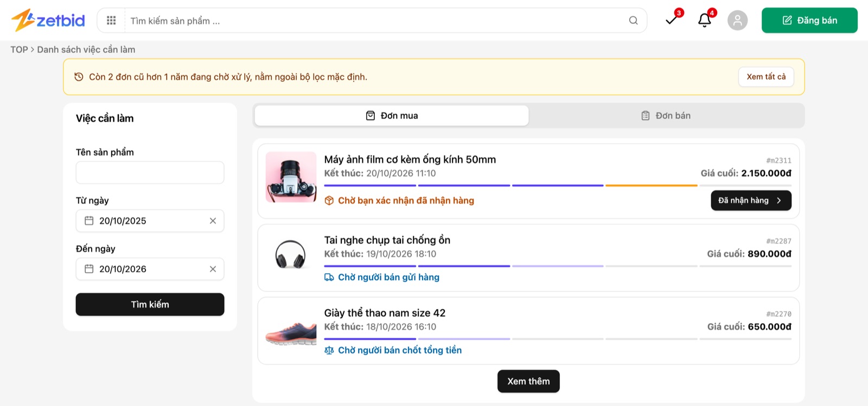The width and height of the screenshot is (868, 406).
Task: Click the zetbid logo
Action: coord(48,20)
